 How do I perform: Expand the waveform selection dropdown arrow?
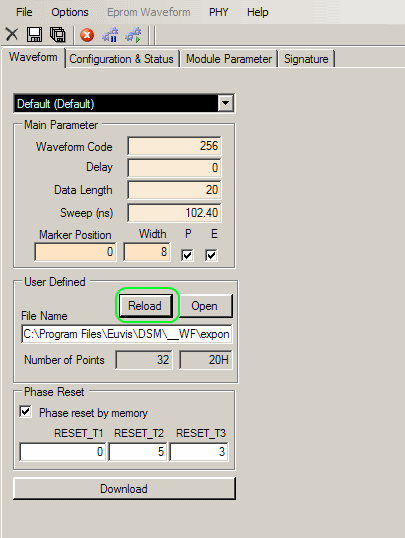point(225,103)
